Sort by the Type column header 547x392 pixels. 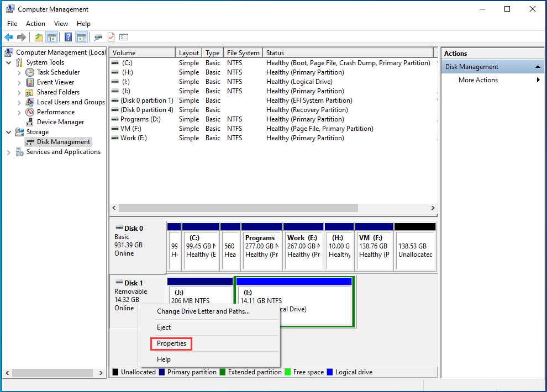click(213, 53)
